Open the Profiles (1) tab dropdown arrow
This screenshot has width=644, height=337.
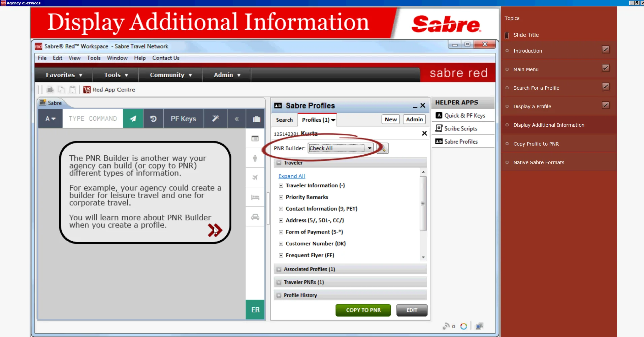333,120
